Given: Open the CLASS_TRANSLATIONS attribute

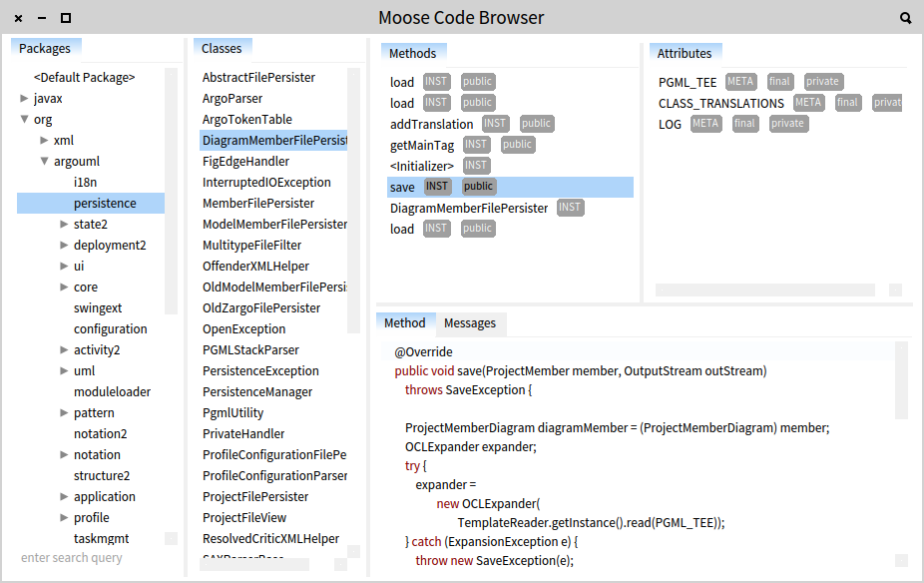Looking at the screenshot, I should coord(720,104).
